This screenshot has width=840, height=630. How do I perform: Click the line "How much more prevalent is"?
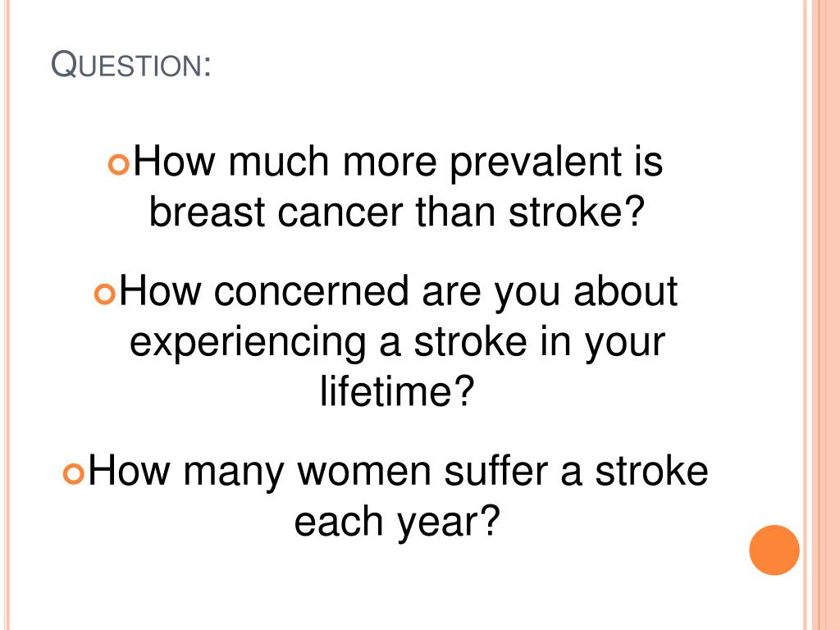(x=398, y=162)
